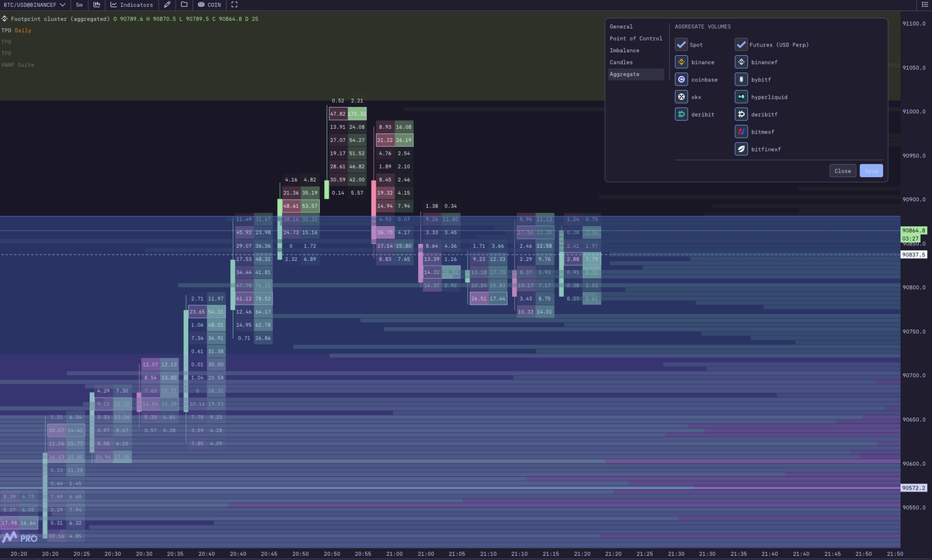
Task: Toggle the bybitf futures icon
Action: coord(742,79)
